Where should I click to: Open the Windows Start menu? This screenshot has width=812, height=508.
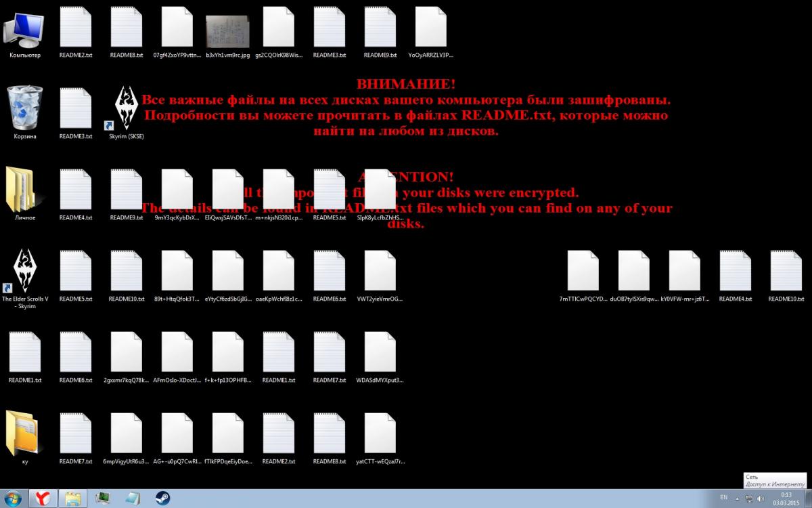coord(12,499)
